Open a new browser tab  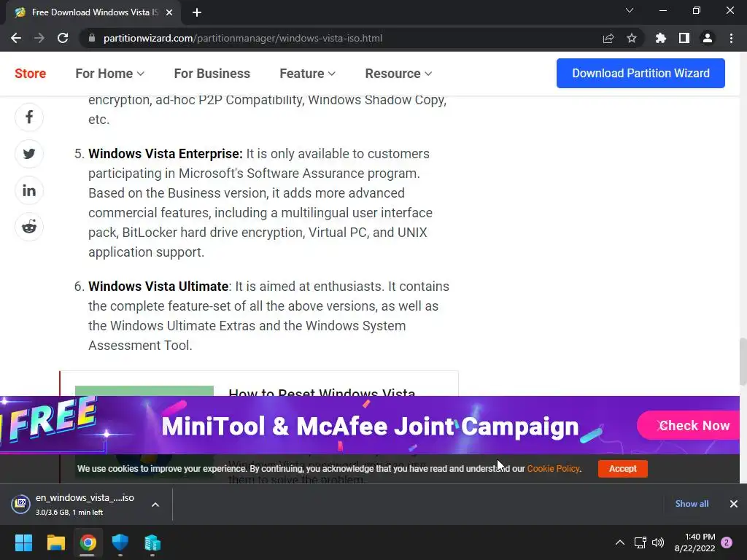[x=197, y=12]
